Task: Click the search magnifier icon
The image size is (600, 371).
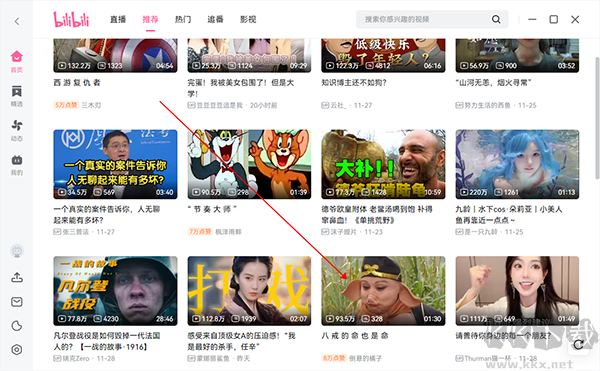Action: 496,19
